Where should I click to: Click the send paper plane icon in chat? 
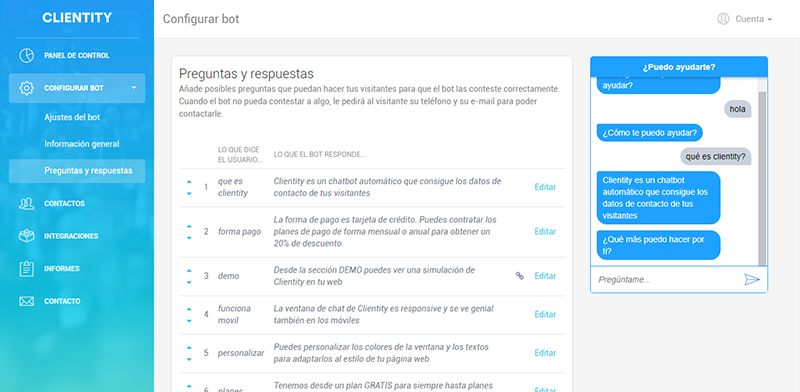pos(752,280)
